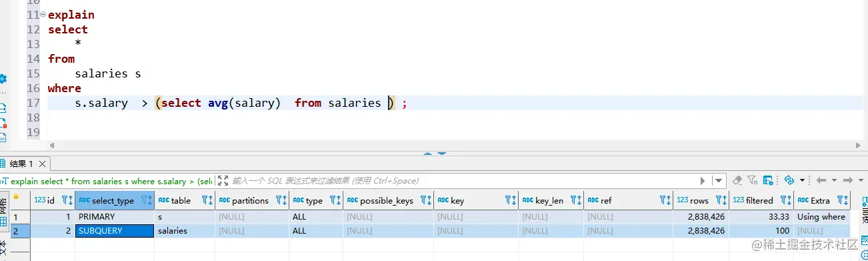Click the 's' table cell in row 1
Viewport: 868px width, 261px height.
pos(185,217)
